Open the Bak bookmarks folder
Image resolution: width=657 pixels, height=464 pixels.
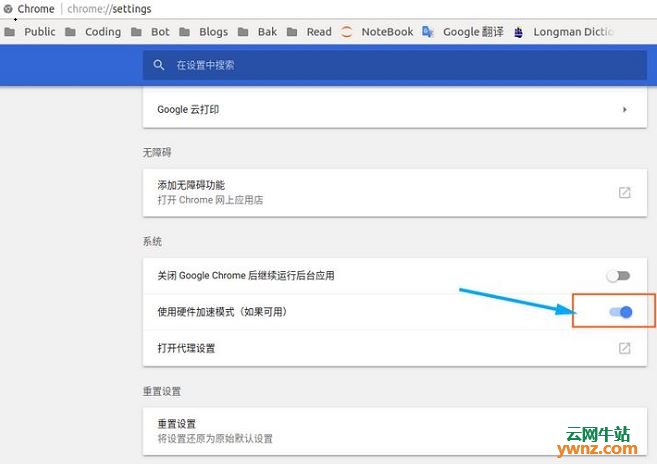point(257,32)
